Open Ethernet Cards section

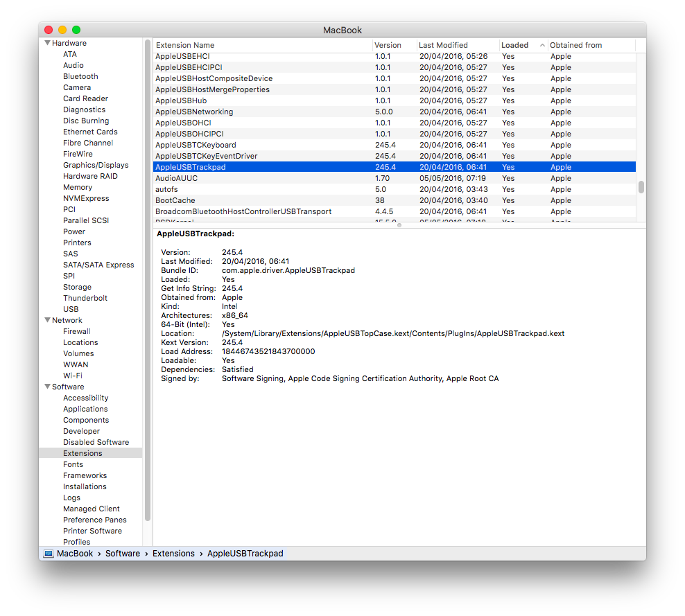(x=90, y=132)
